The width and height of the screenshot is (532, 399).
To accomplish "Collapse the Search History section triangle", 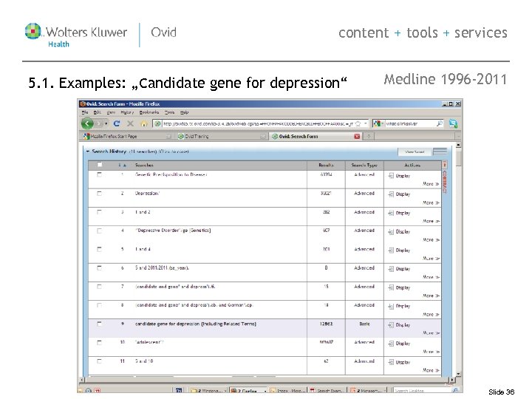I will click(x=88, y=151).
